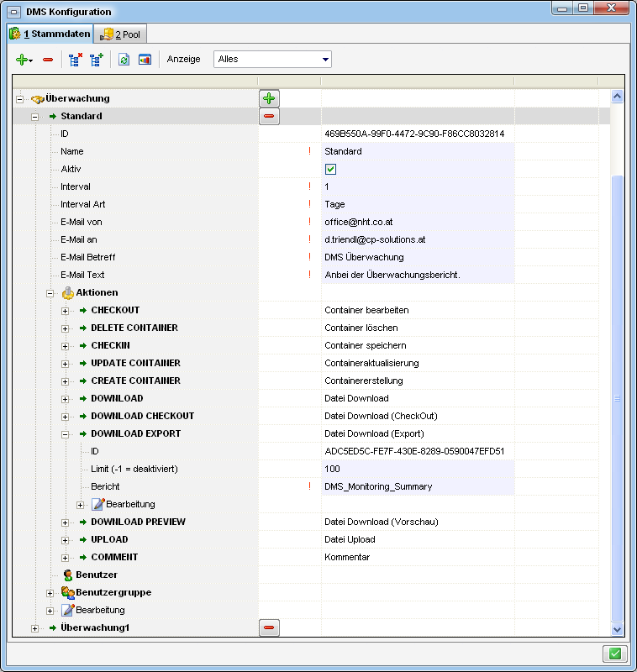
Task: Click the vertical scrollbar thumb
Action: click(x=618, y=398)
